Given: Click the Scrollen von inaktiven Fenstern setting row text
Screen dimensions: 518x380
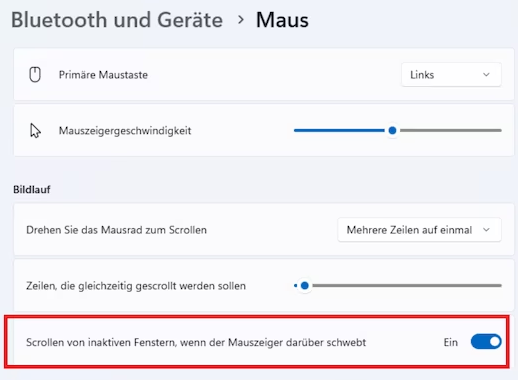Looking at the screenshot, I should point(196,342).
